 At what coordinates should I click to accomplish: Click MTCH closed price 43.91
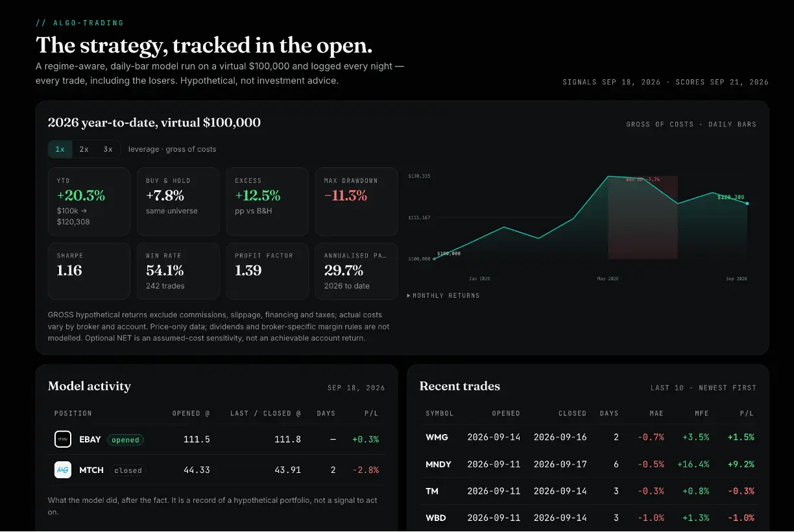(x=287, y=470)
